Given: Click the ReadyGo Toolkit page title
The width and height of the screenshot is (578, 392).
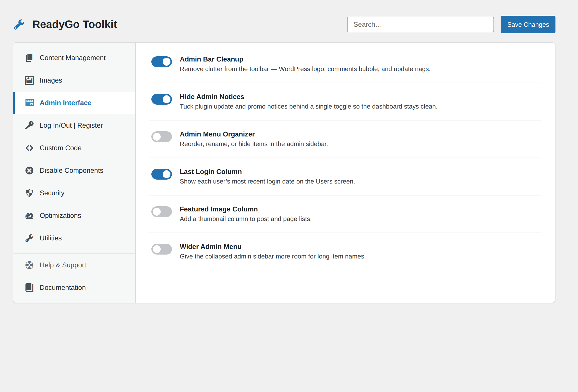Looking at the screenshot, I should pos(75,24).
